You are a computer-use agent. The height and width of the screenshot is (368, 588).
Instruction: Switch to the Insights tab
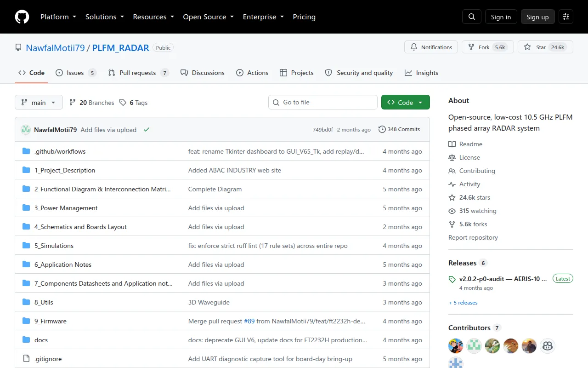pyautogui.click(x=421, y=73)
